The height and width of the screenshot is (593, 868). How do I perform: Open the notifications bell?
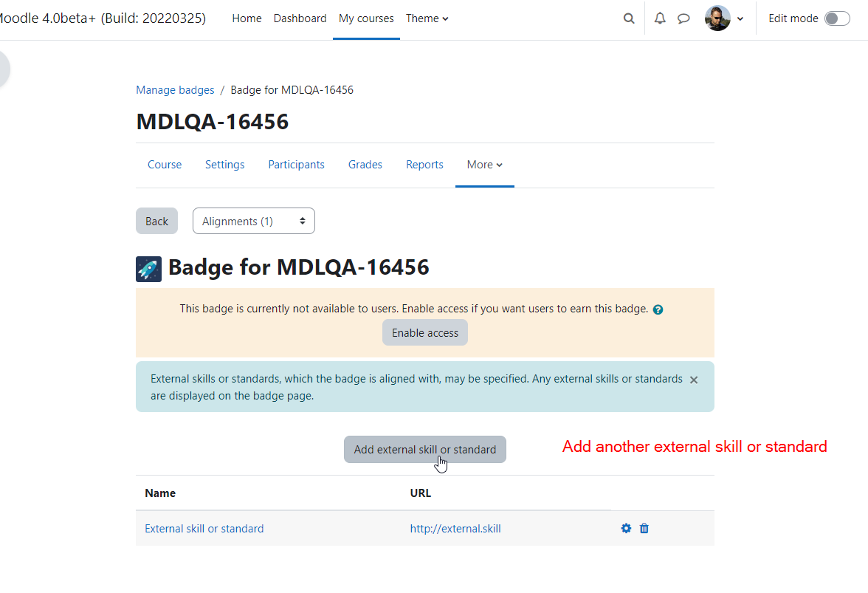click(x=660, y=18)
